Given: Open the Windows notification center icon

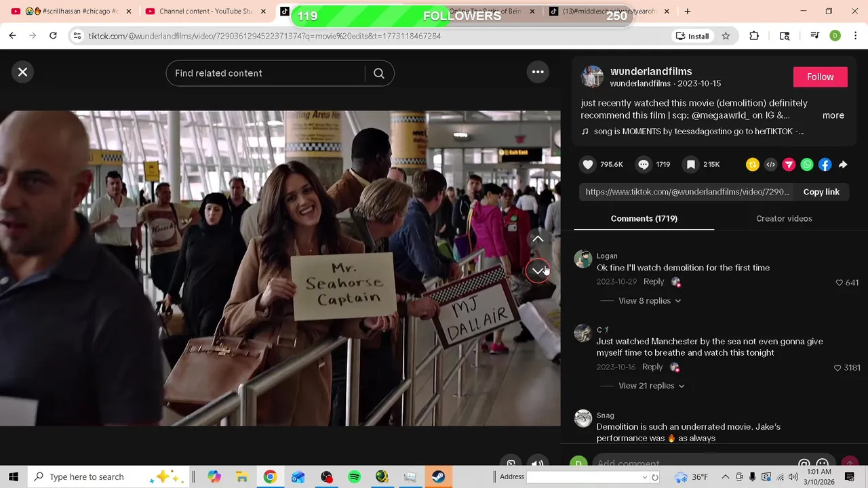Looking at the screenshot, I should click(x=849, y=477).
